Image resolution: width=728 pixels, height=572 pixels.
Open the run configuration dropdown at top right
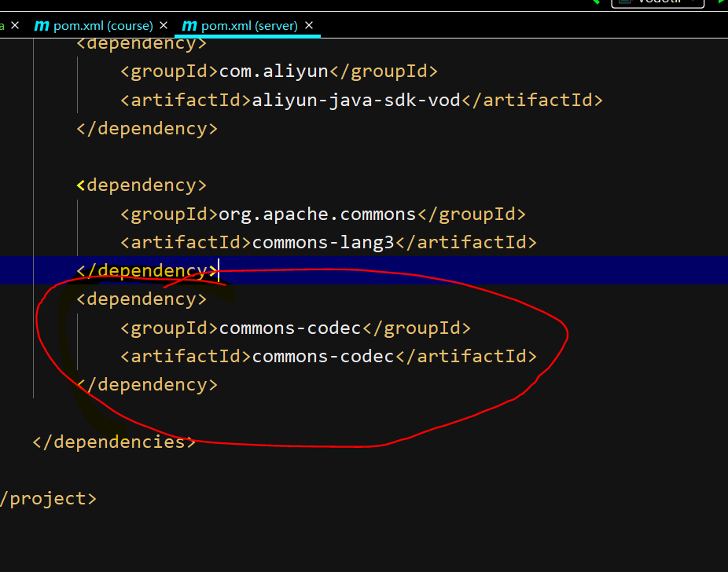pos(658,3)
